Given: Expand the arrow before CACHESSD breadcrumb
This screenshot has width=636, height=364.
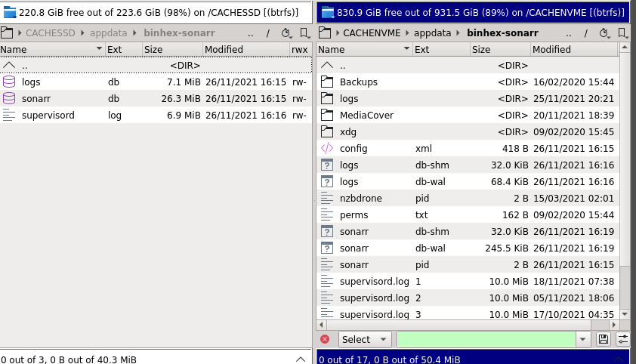Looking at the screenshot, I should pos(20,32).
